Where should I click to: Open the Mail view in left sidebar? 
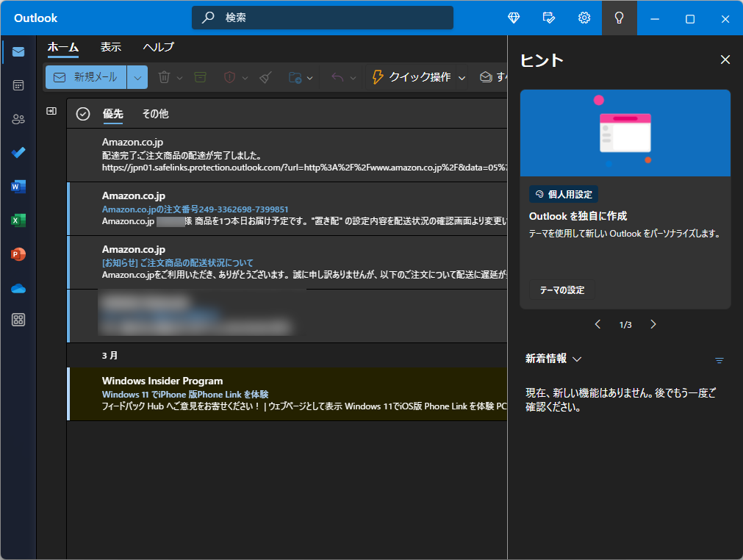18,51
